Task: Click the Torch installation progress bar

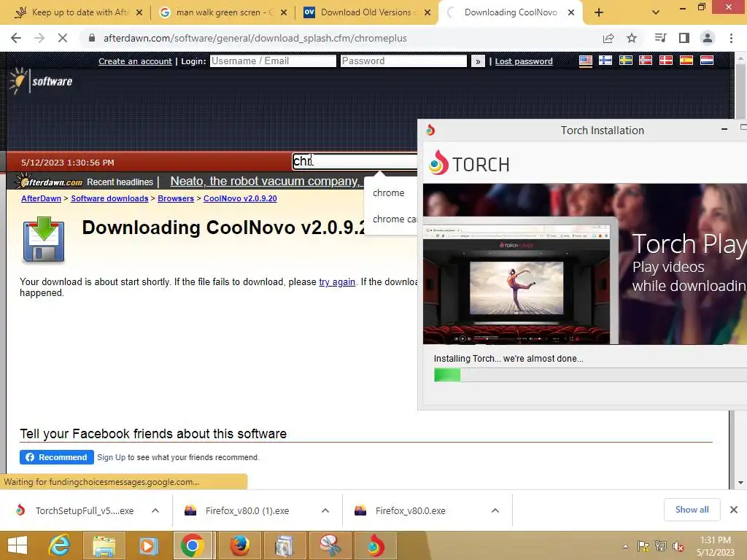Action: click(590, 375)
